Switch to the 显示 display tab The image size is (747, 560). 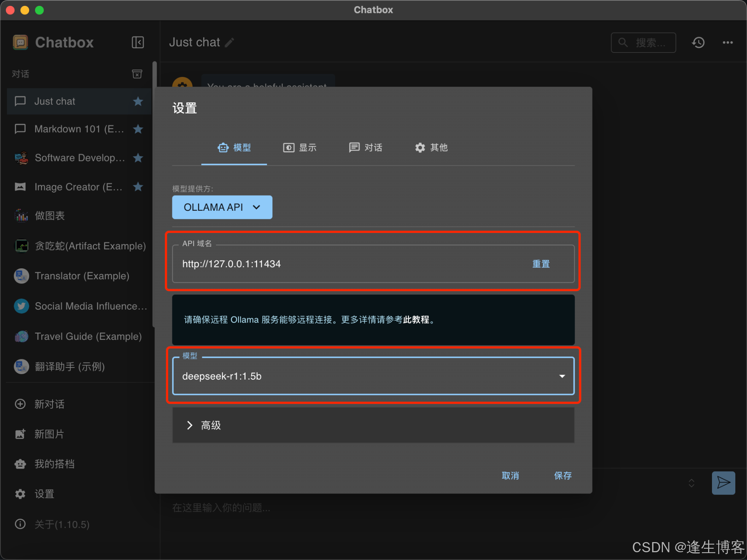point(300,148)
